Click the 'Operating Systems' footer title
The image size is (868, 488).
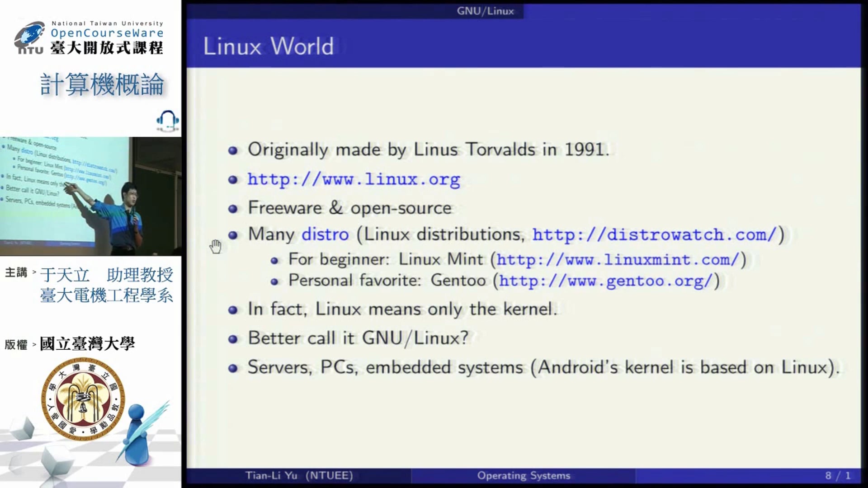coord(524,475)
